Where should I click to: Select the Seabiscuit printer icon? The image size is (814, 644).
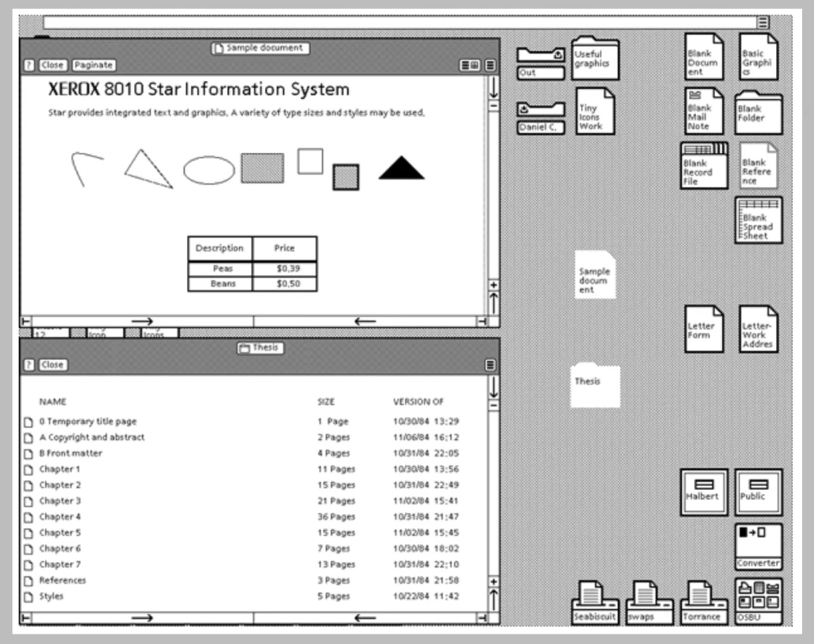click(x=595, y=602)
